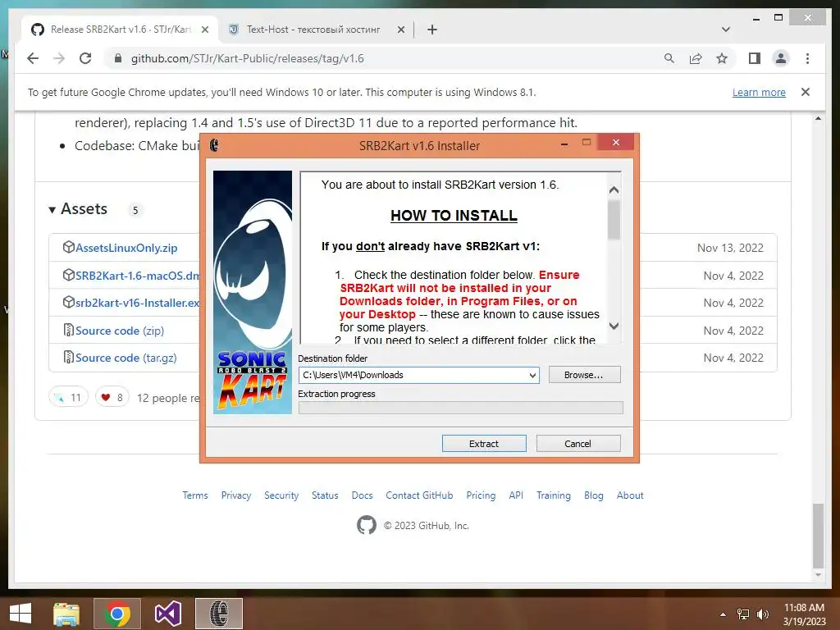This screenshot has height=630, width=840.
Task: Share this page icon
Action: coord(696,58)
